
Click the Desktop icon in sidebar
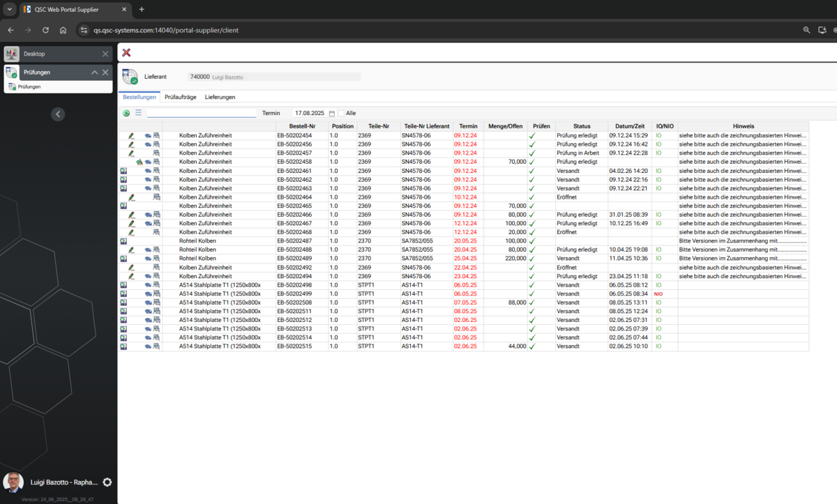tap(12, 54)
